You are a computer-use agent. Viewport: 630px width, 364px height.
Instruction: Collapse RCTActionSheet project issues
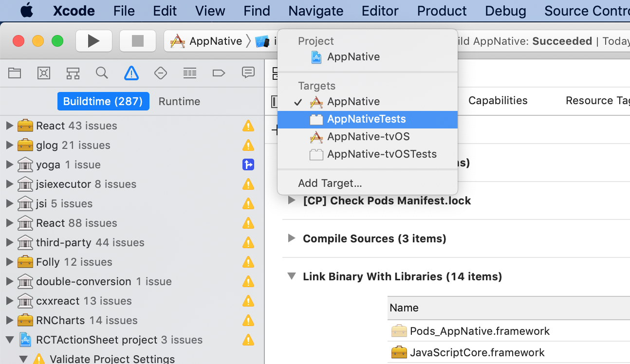coord(9,340)
